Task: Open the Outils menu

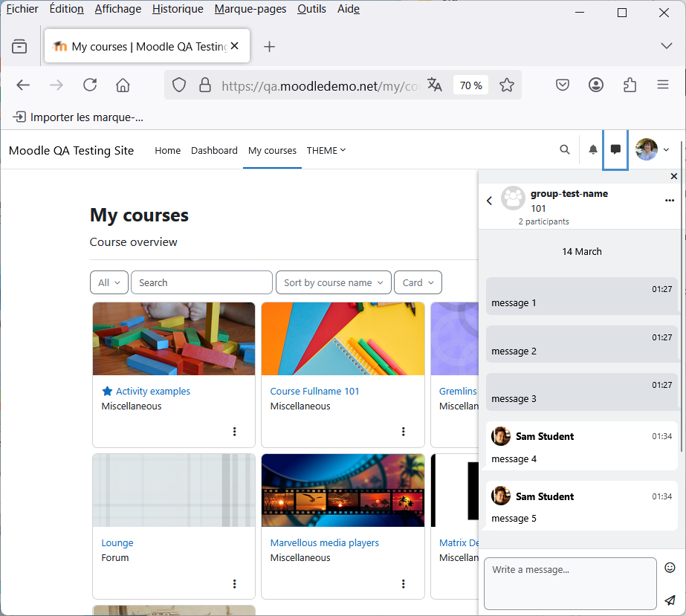Action: pos(311,9)
